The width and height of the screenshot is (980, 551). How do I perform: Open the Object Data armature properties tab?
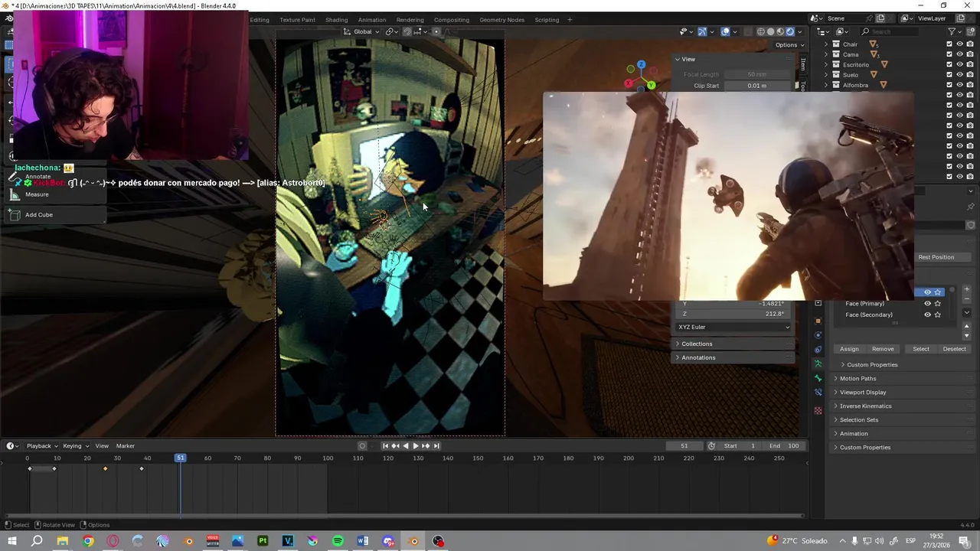(818, 364)
